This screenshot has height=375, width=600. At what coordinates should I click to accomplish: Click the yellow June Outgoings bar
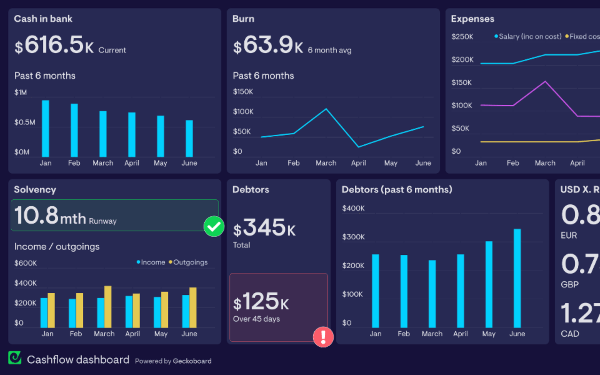tap(193, 308)
